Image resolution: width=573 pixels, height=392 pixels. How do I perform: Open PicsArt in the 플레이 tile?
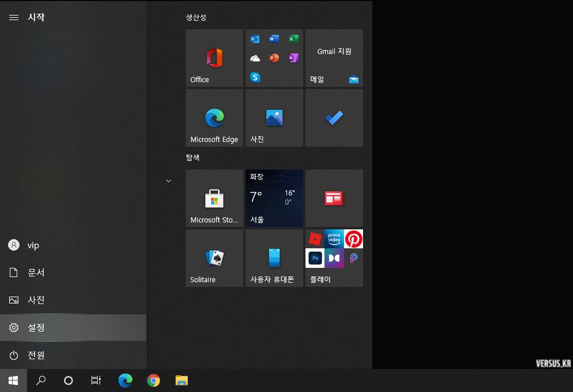pyautogui.click(x=353, y=259)
